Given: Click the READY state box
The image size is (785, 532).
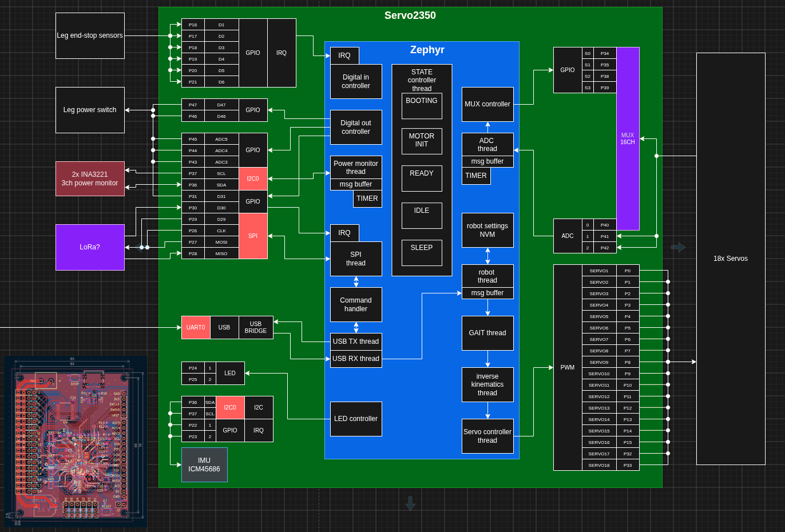Looking at the screenshot, I should [422, 178].
